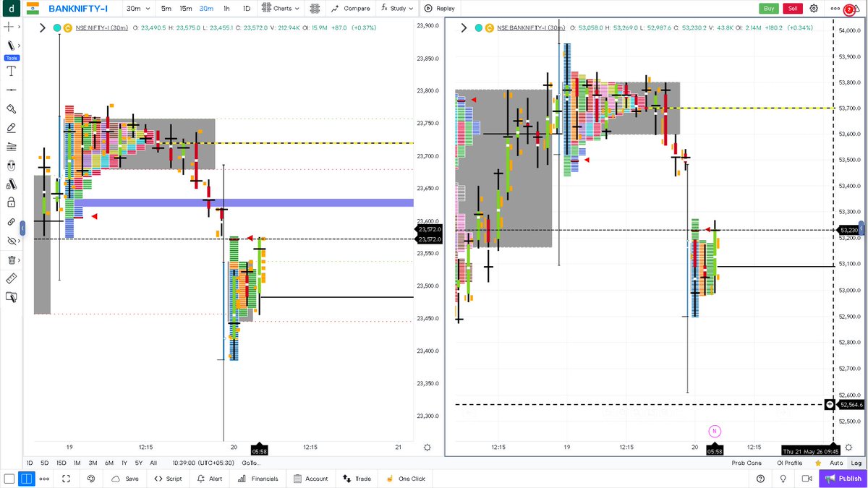
Task: Toggle the Prob Cone overlay
Action: [746, 463]
